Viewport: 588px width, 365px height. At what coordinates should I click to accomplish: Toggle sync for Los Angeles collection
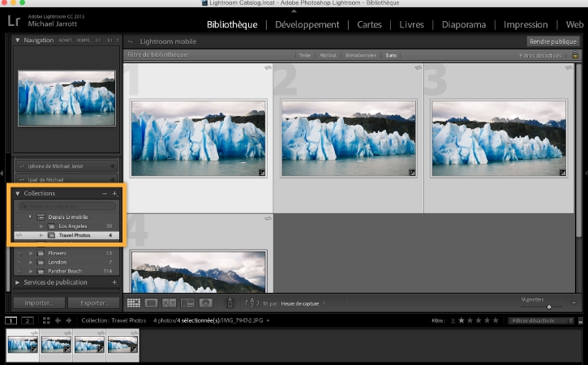(19, 226)
